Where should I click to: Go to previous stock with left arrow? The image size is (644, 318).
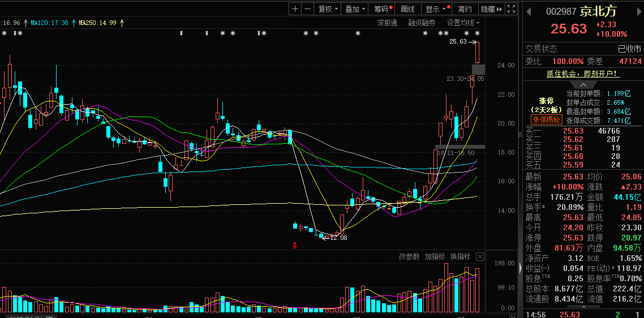tap(528, 11)
